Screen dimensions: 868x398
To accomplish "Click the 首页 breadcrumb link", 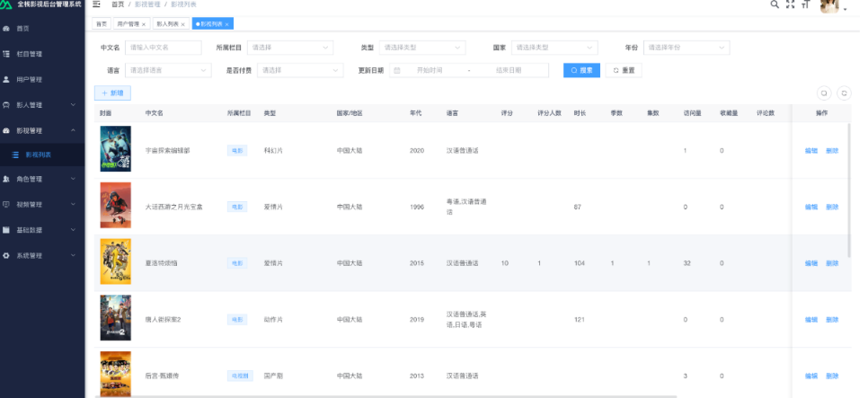I will point(118,4).
